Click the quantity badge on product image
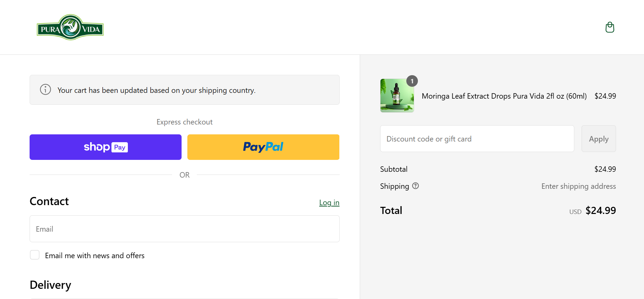This screenshot has height=299, width=644. 412,81
